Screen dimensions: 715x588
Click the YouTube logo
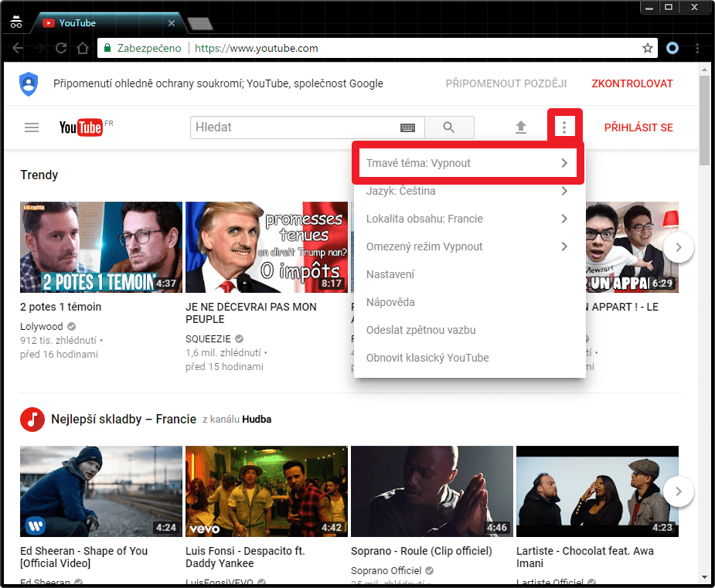click(x=81, y=127)
